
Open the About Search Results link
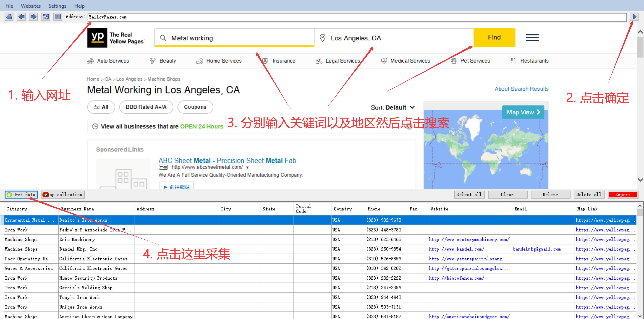[x=522, y=89]
